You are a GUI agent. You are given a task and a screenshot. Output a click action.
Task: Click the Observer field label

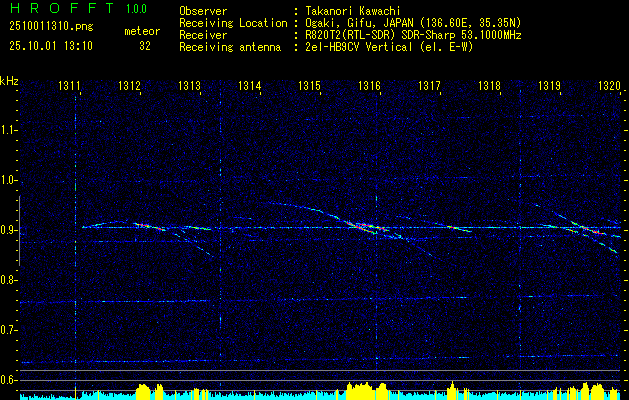[x=203, y=11]
